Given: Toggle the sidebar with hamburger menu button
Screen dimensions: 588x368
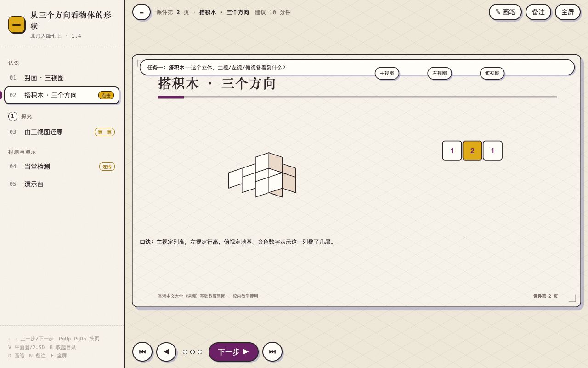Looking at the screenshot, I should [x=141, y=12].
